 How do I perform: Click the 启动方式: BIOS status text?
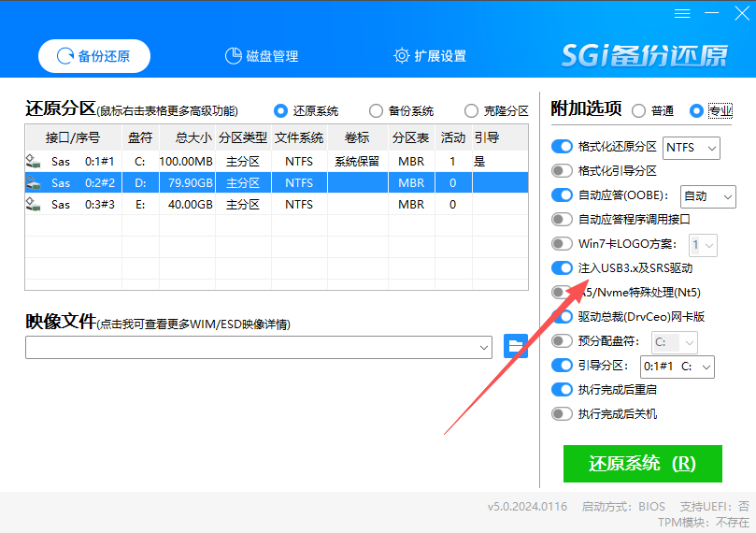623,507
